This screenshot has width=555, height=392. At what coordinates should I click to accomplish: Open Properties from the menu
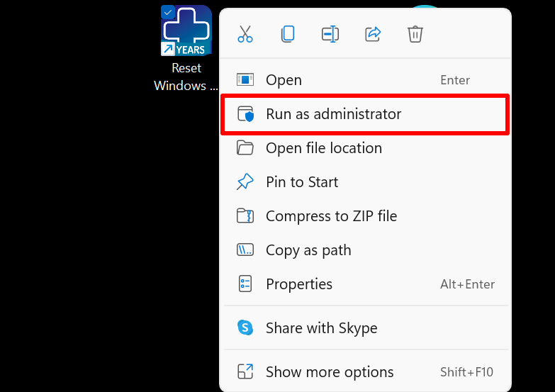(x=366, y=284)
